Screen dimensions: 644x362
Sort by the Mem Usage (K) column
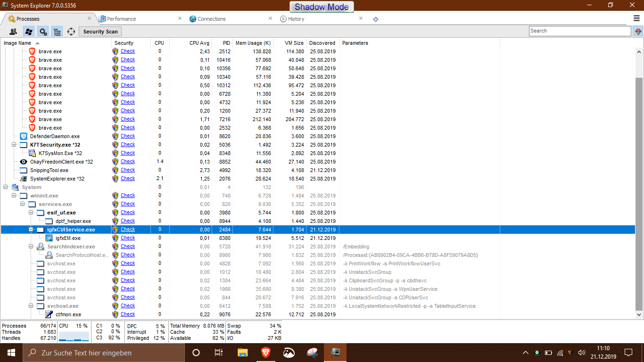253,43
